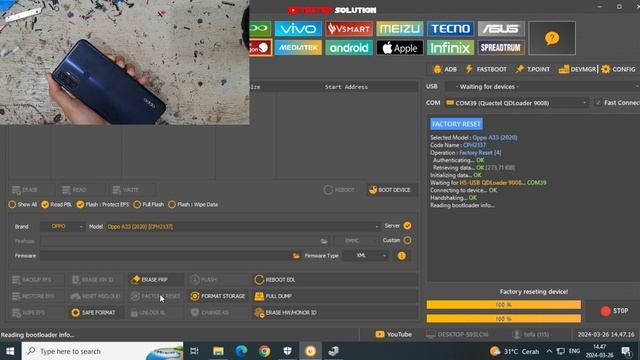
Task: Open Task View on the taskbar
Action: (195, 351)
